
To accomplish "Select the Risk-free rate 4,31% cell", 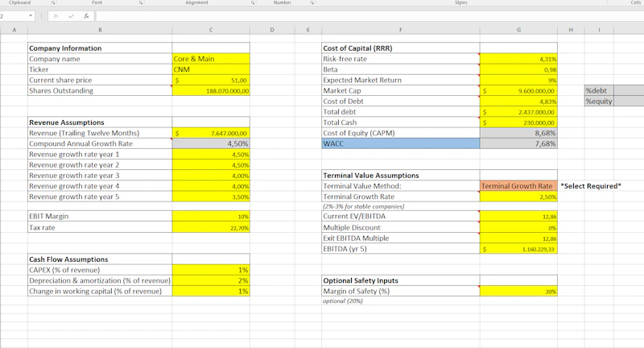I will click(518, 59).
